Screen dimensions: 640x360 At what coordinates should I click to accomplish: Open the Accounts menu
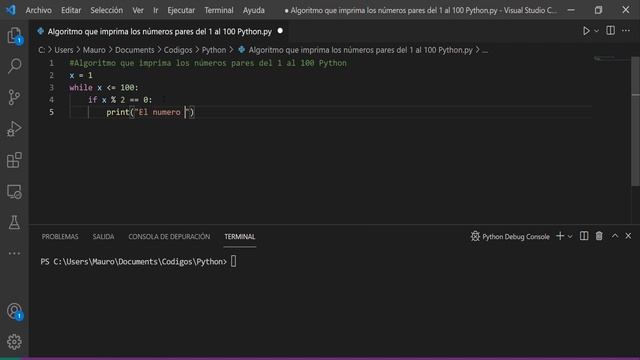tap(14, 311)
